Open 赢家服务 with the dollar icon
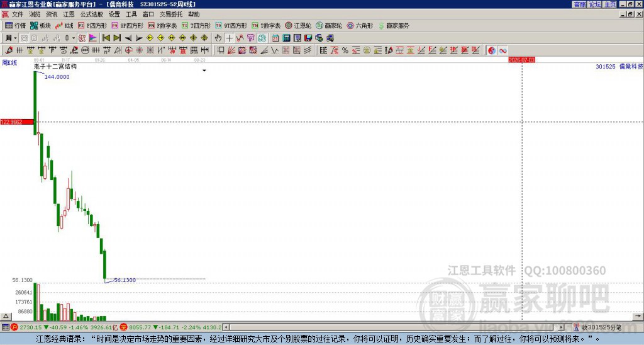Image resolution: width=644 pixels, height=345 pixels. click(x=394, y=25)
